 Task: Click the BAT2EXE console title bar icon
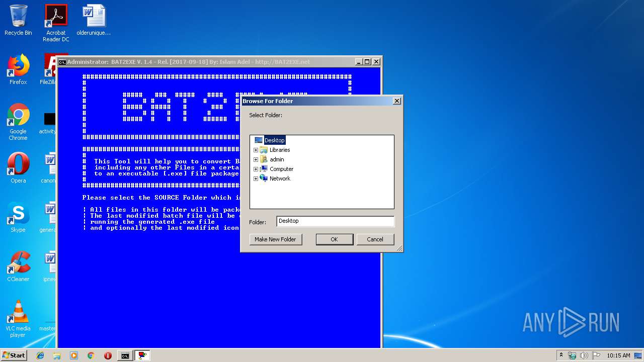click(62, 62)
